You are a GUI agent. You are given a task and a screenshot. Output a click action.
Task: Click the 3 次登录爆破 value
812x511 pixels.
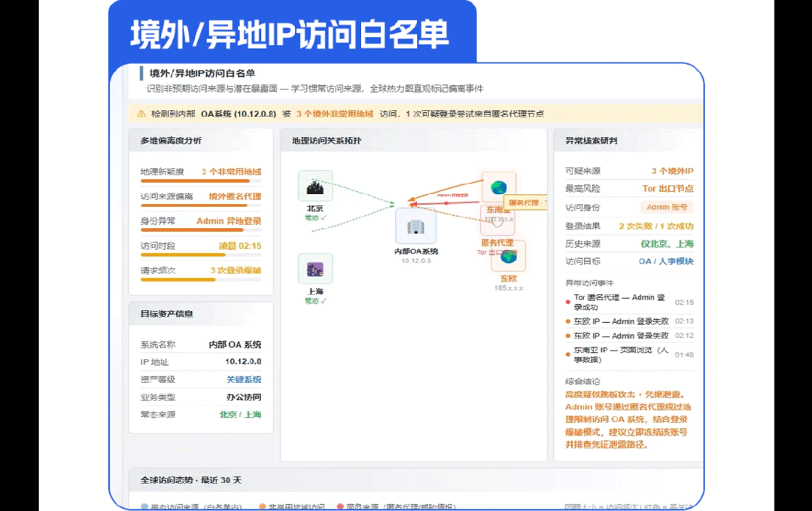click(x=236, y=270)
